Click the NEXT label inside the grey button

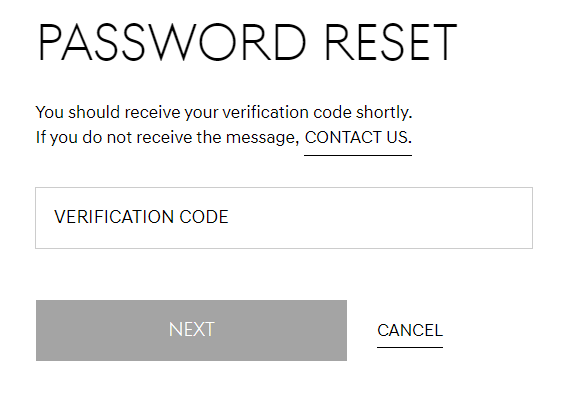point(192,330)
